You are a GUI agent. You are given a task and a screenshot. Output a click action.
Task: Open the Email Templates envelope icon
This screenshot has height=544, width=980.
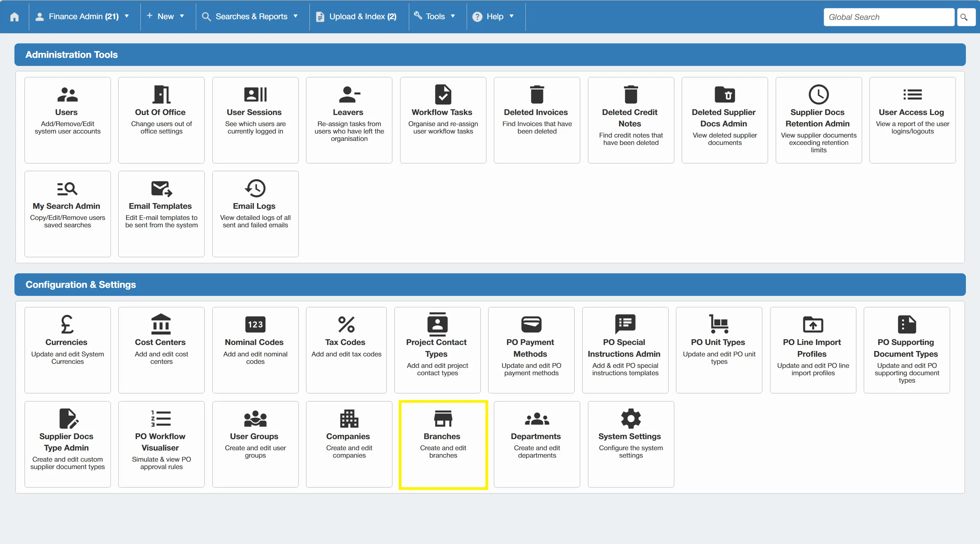point(161,188)
